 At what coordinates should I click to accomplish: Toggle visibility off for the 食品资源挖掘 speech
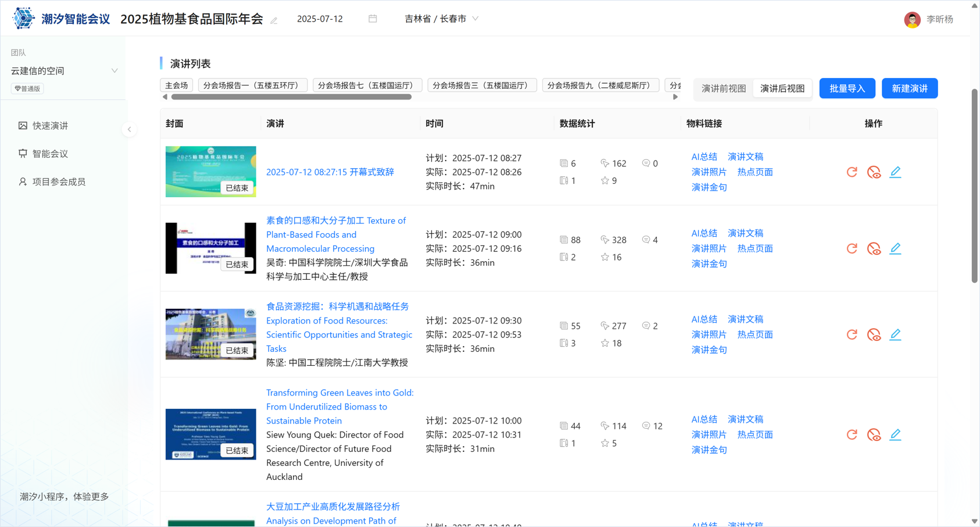pyautogui.click(x=874, y=334)
